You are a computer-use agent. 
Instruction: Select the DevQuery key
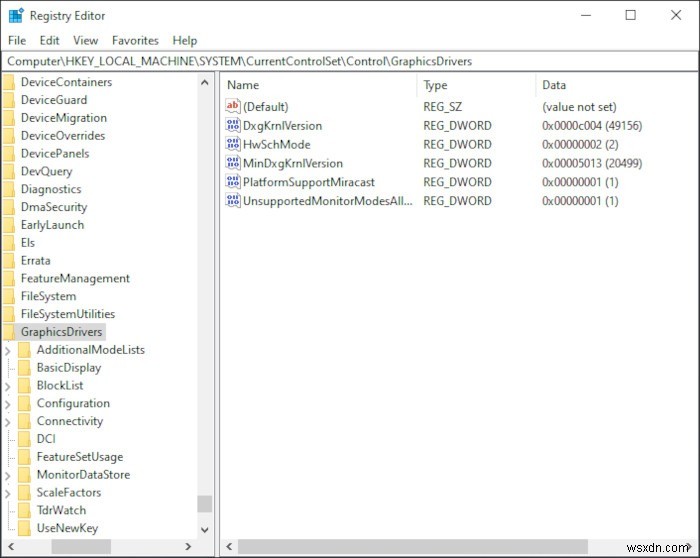click(x=46, y=171)
